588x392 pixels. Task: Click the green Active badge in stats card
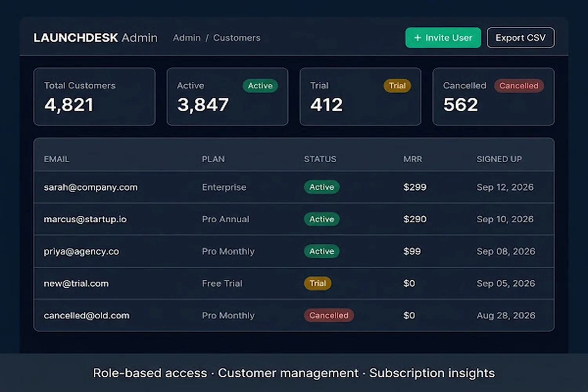pos(260,85)
